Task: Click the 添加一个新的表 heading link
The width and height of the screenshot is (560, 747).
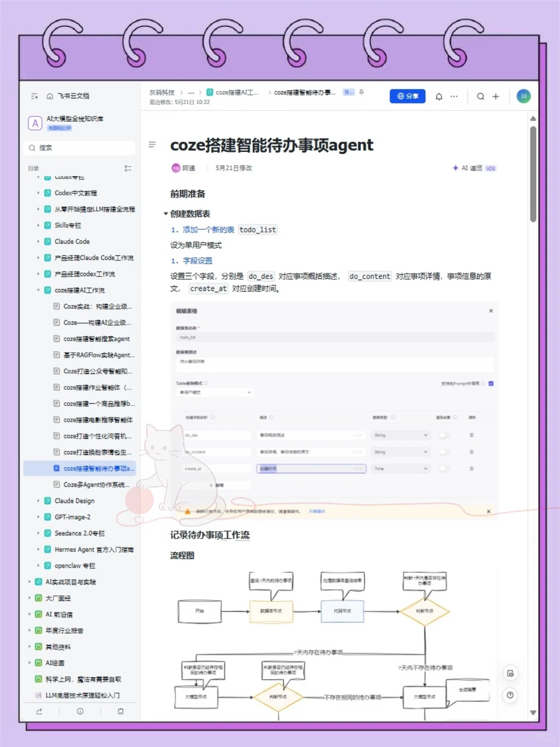Action: (x=208, y=229)
